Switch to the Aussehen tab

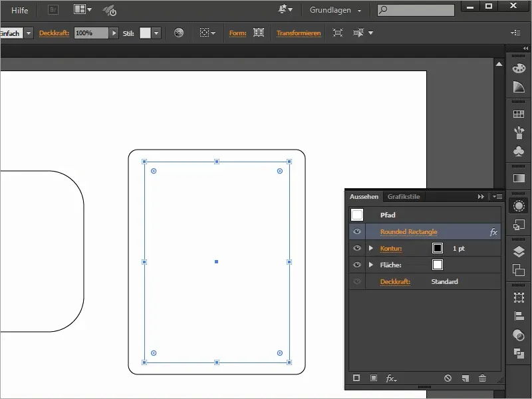click(x=364, y=197)
